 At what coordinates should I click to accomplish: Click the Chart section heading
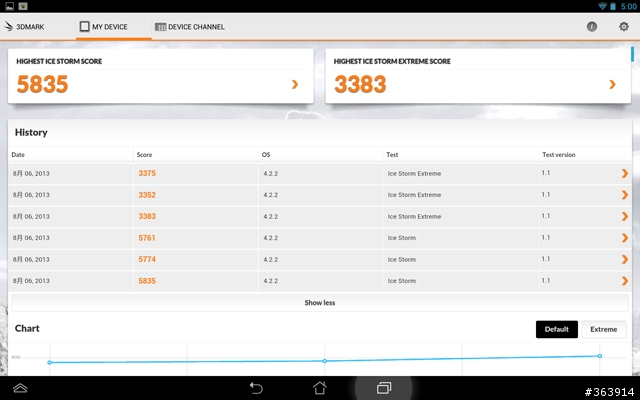tap(27, 329)
